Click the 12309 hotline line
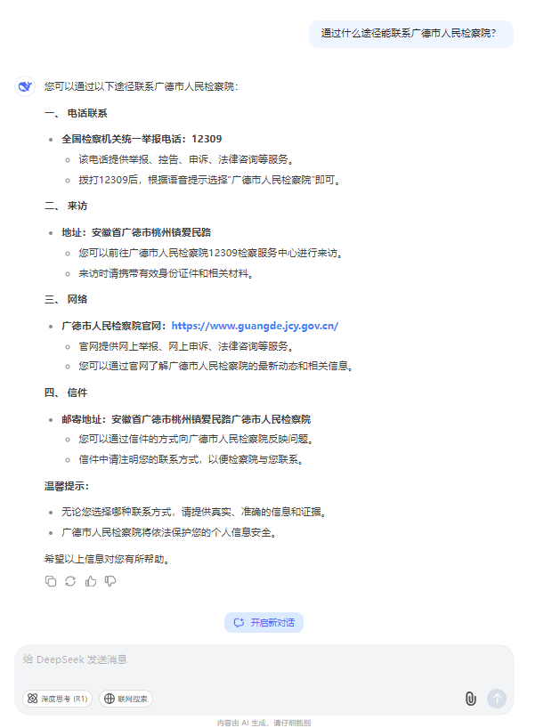 pos(142,139)
